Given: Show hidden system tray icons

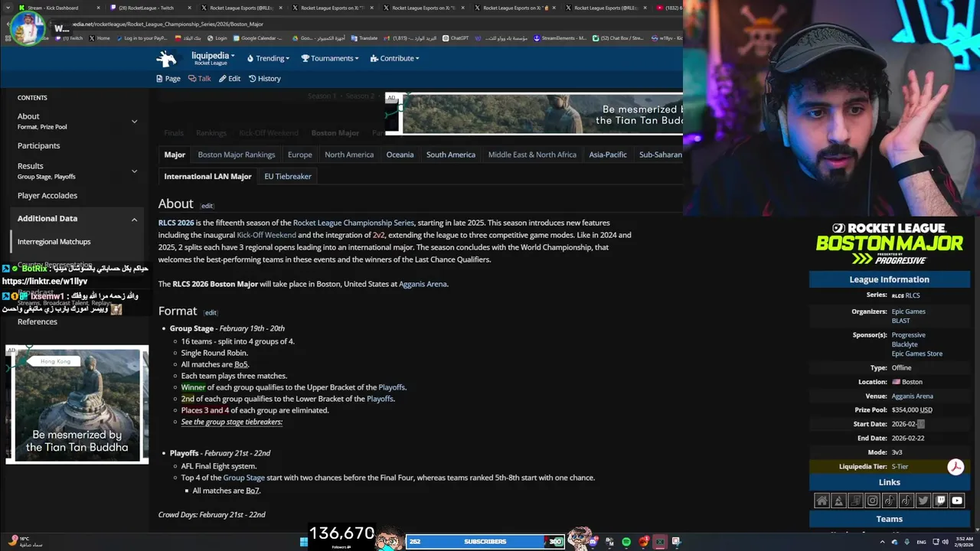Looking at the screenshot, I should click(x=882, y=542).
